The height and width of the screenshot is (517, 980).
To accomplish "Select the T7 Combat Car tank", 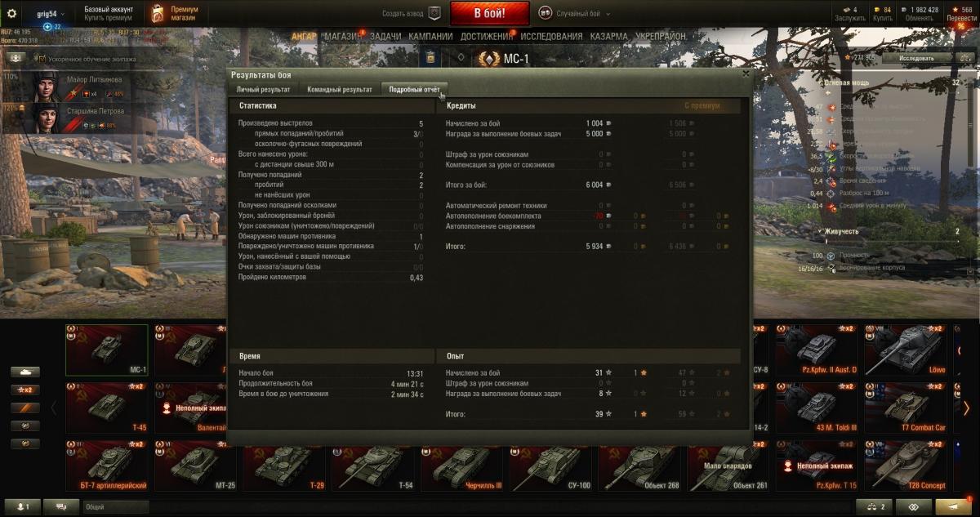I will click(906, 408).
